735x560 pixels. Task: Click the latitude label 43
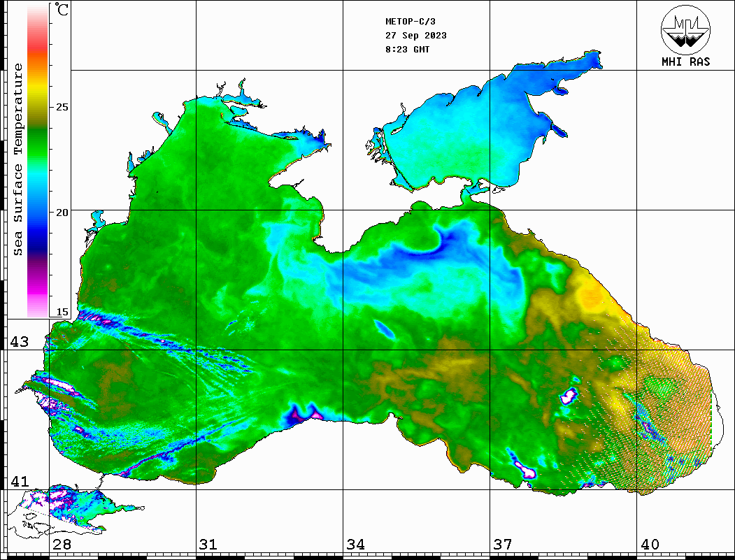click(x=20, y=342)
